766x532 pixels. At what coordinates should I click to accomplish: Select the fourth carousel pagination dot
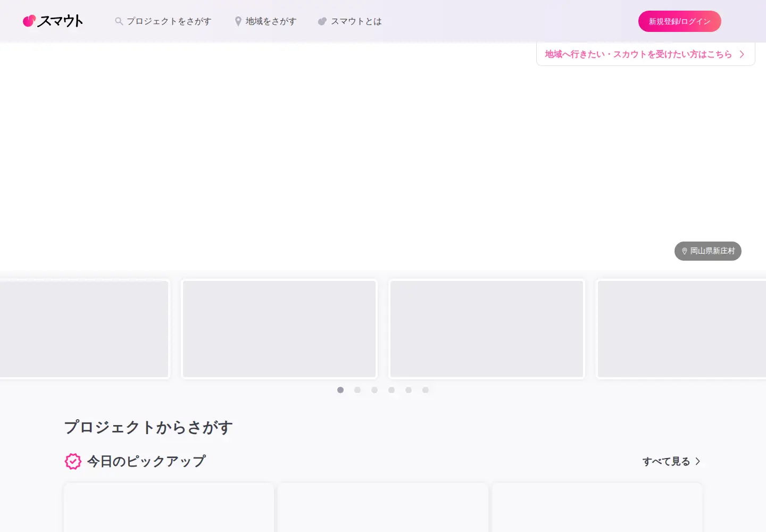[x=392, y=390]
